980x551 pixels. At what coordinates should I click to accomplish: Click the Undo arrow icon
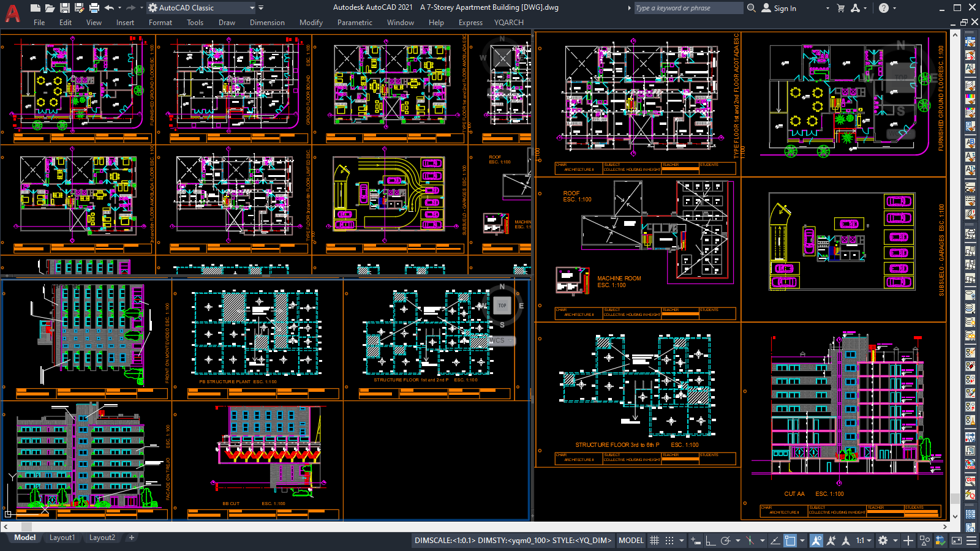(x=109, y=8)
